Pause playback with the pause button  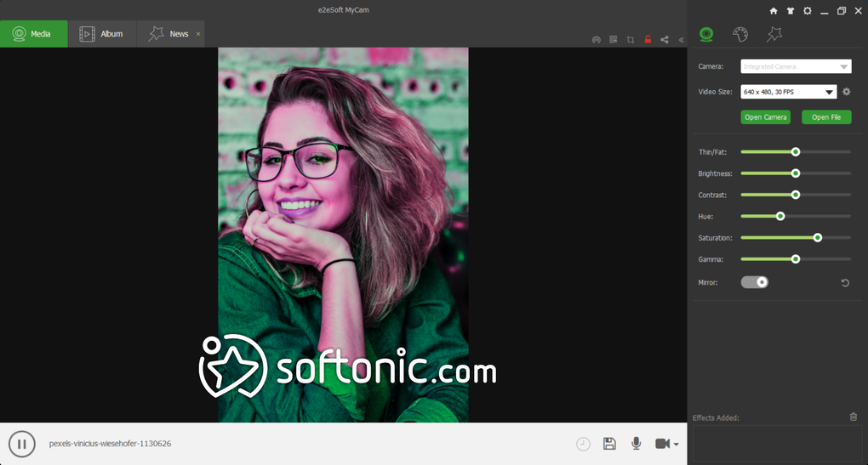point(22,444)
